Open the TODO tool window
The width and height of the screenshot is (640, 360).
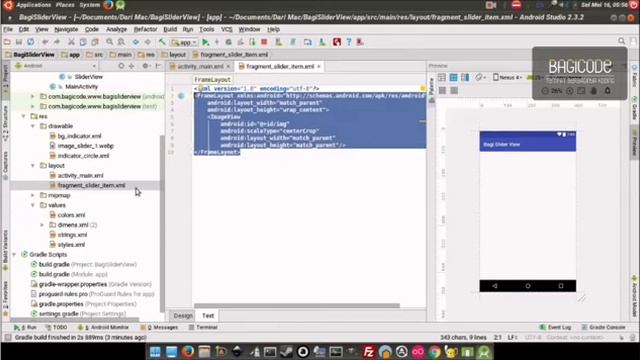56,327
